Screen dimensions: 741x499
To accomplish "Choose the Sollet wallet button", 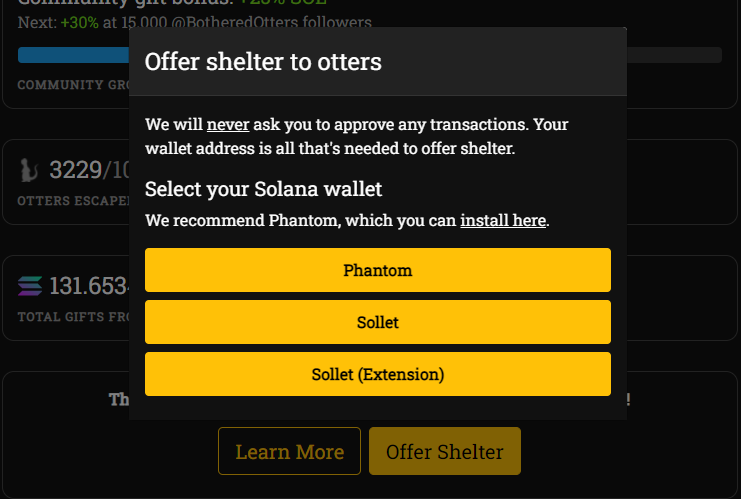I will click(x=377, y=322).
